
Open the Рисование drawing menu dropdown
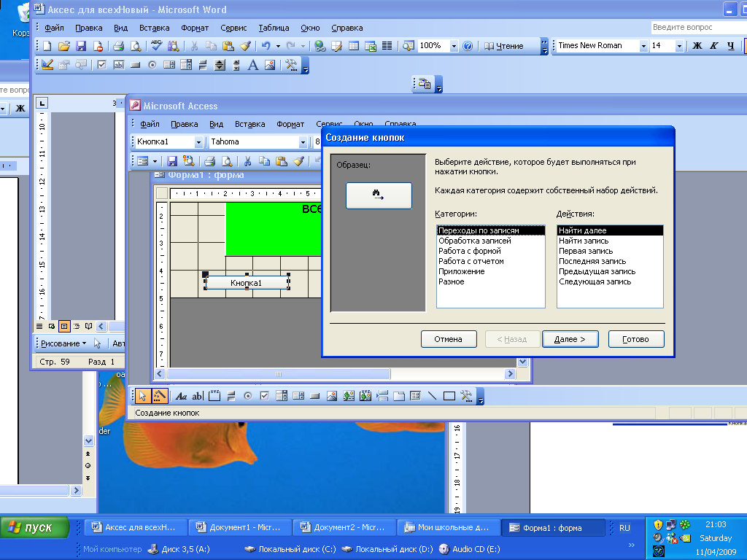[x=63, y=343]
